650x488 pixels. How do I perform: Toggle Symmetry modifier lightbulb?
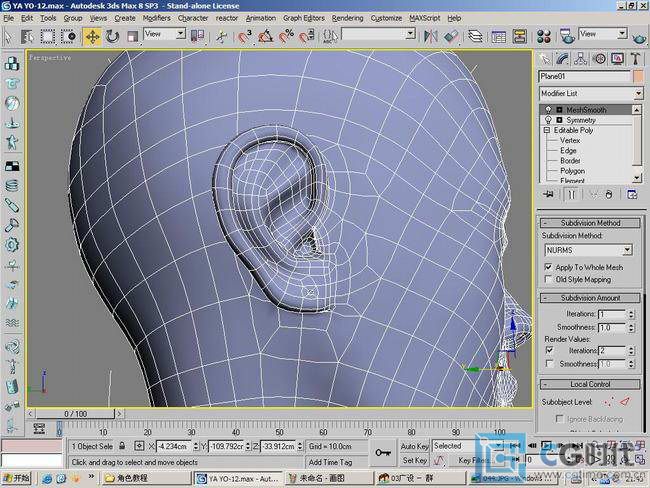[548, 120]
